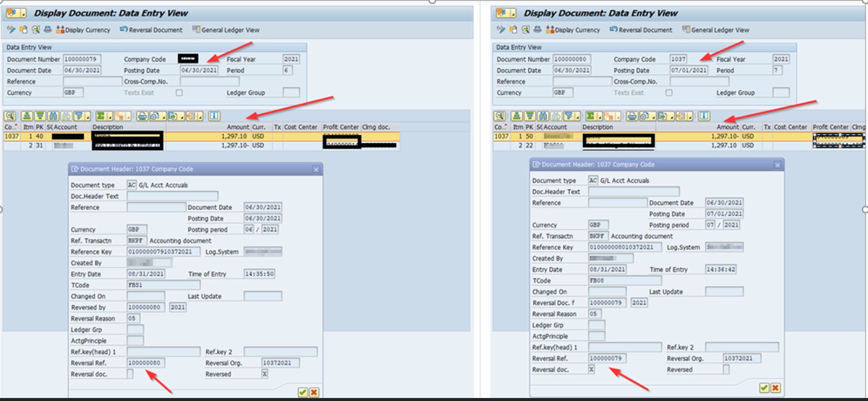Open filter dropdown arrow in right grid toolbar
Image resolution: width=868 pixels, height=401 pixels.
577,116
